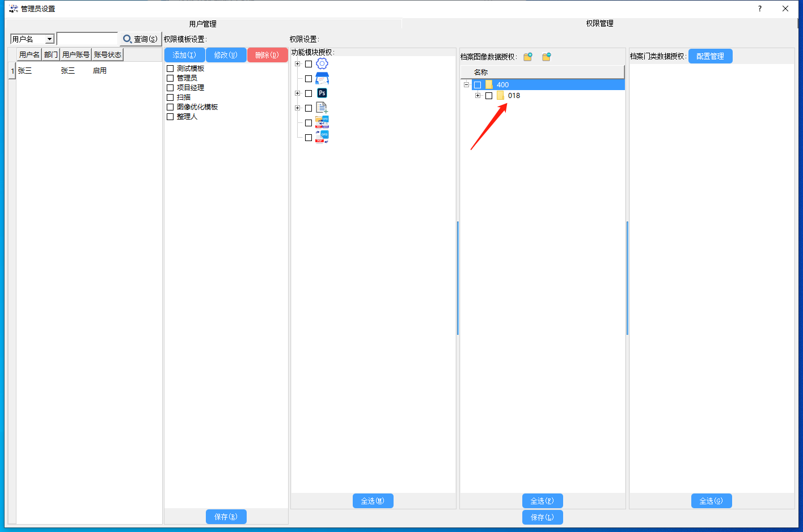
Task: Click the remove folder icon with minus
Action: click(547, 57)
